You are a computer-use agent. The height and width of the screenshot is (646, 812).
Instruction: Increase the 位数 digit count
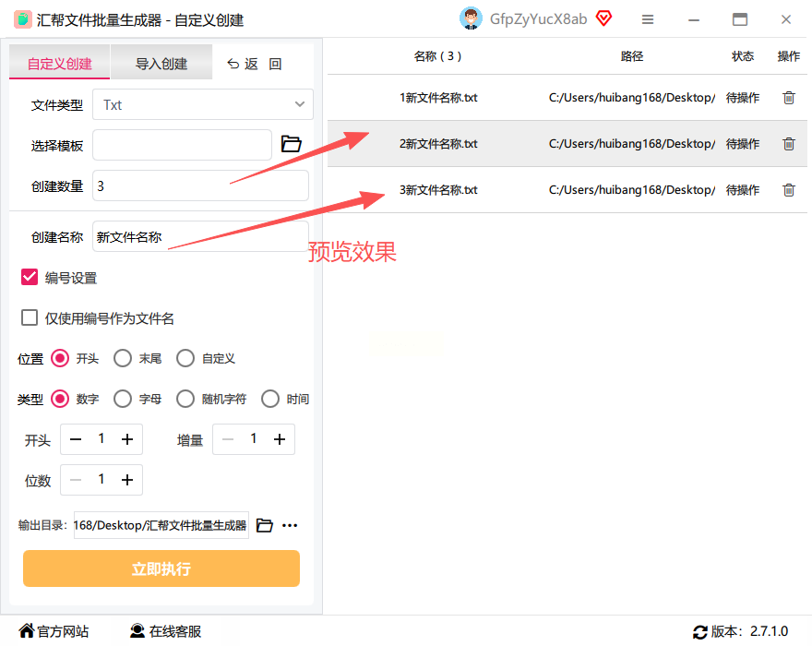click(x=127, y=480)
